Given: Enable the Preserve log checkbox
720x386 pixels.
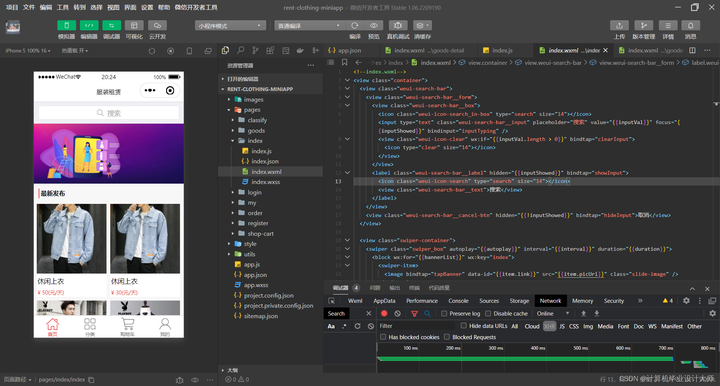Looking at the screenshot, I should pos(444,313).
